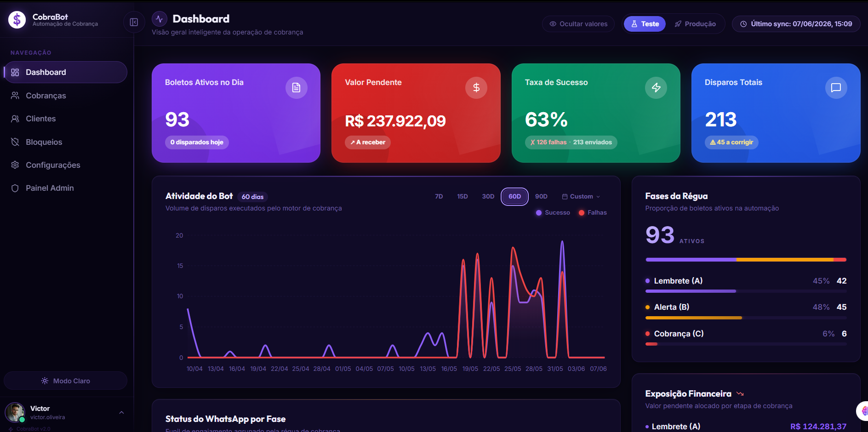
Task: Toggle Ocultar valores visibility
Action: click(578, 24)
